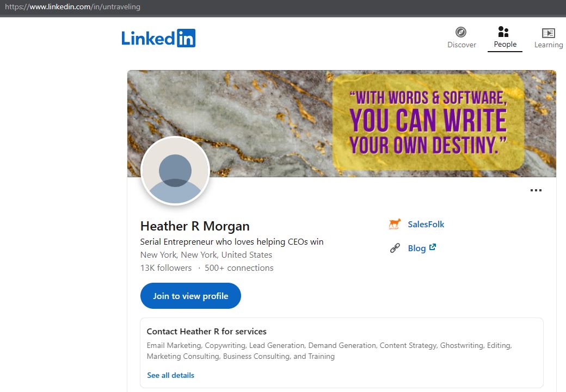Open the Blog website link
Viewport: 566px width, 392px height.
417,248
